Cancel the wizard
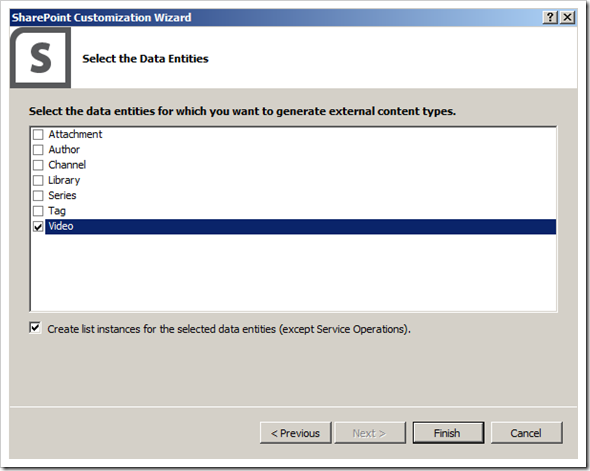 [x=526, y=433]
